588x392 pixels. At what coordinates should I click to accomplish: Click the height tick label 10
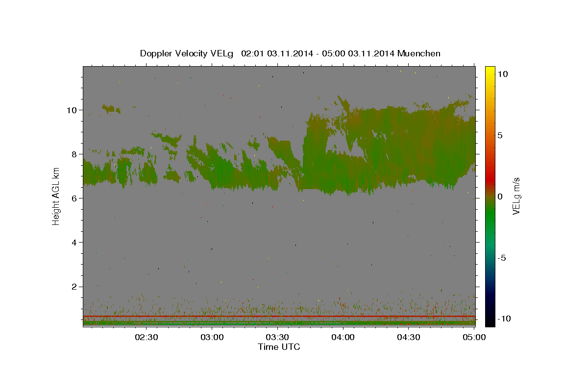pyautogui.click(x=72, y=110)
